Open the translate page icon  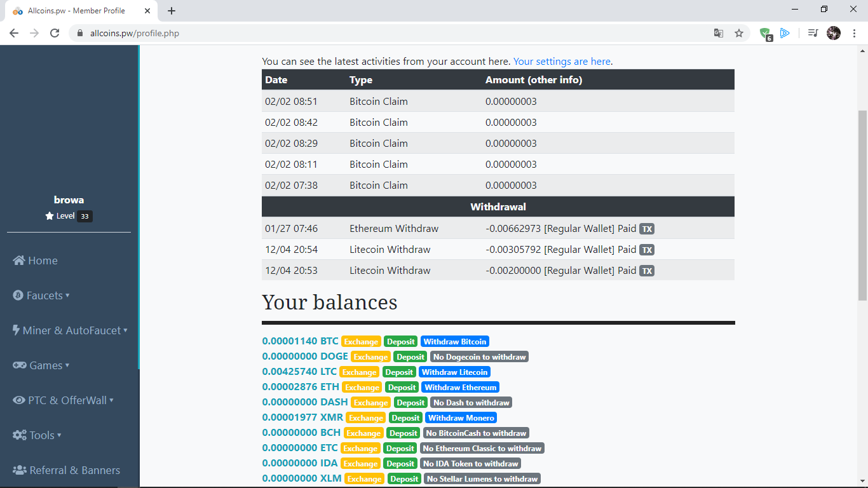pyautogui.click(x=719, y=33)
